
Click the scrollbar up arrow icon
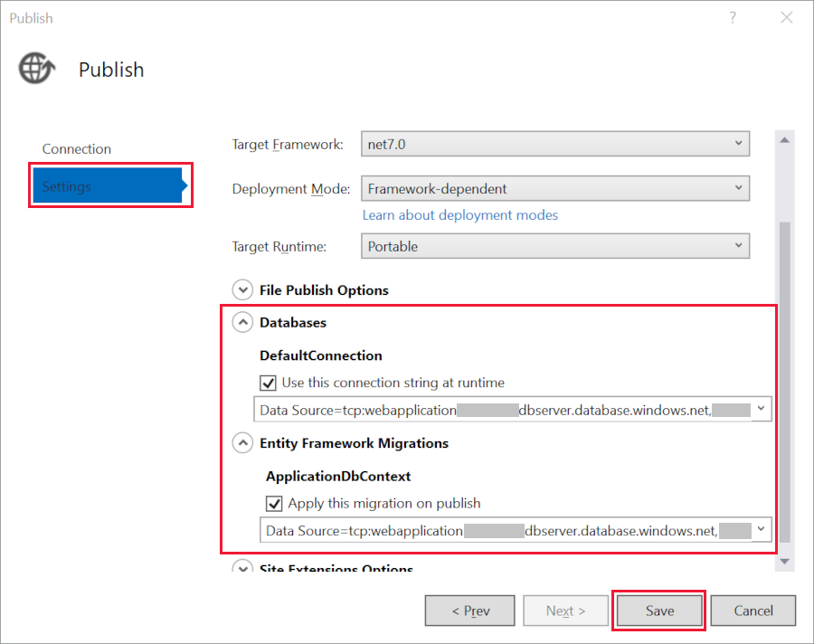pyautogui.click(x=784, y=139)
